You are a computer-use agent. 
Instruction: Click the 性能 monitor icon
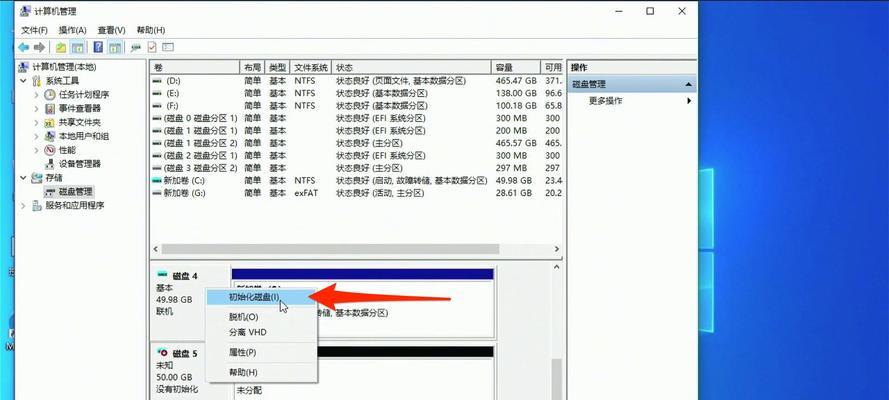click(50, 150)
